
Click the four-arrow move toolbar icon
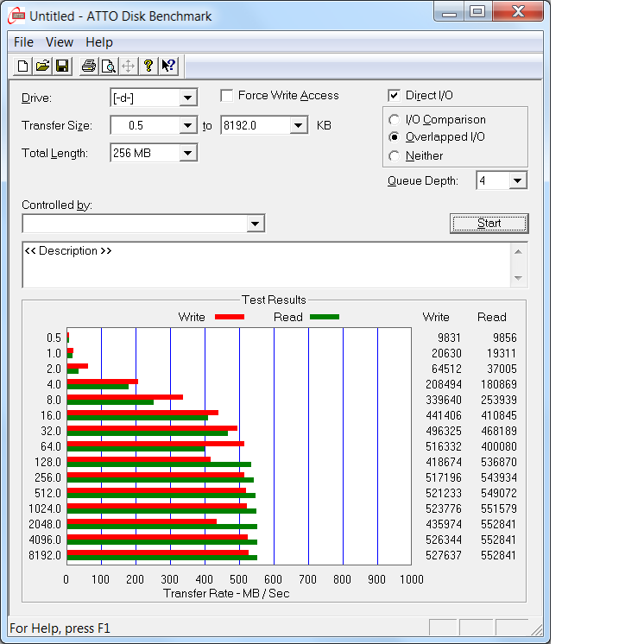[x=128, y=66]
